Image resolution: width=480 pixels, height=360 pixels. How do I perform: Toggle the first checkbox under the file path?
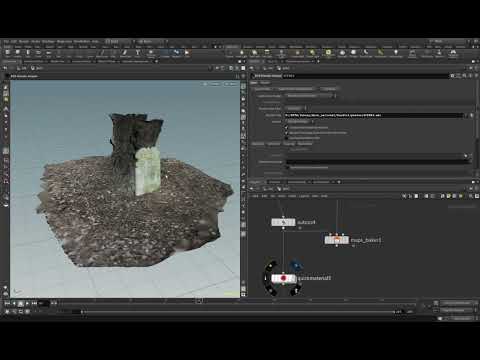pyautogui.click(x=286, y=127)
